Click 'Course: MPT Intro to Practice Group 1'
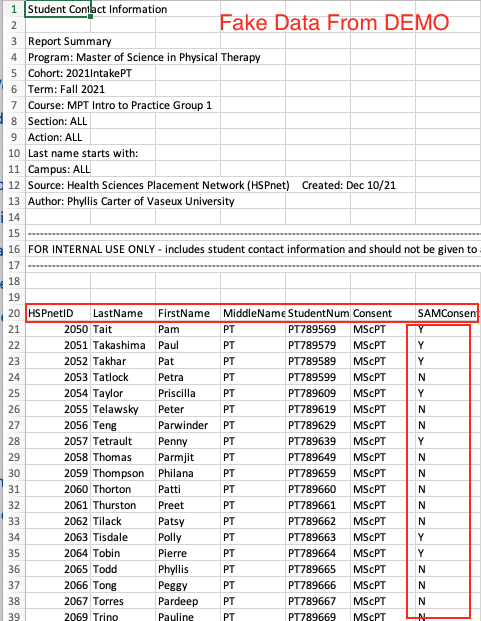481x621 pixels. click(120, 105)
